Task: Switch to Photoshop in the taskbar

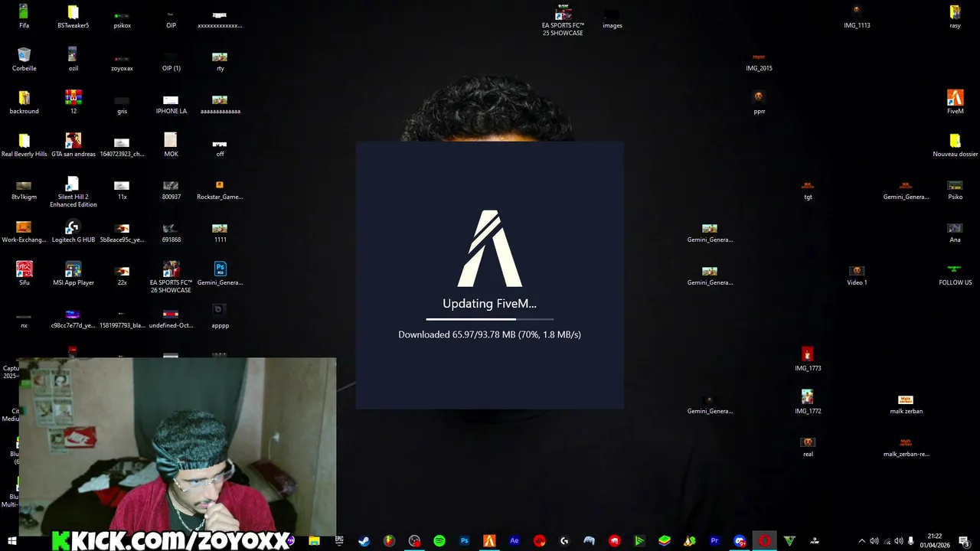Action: (x=464, y=540)
